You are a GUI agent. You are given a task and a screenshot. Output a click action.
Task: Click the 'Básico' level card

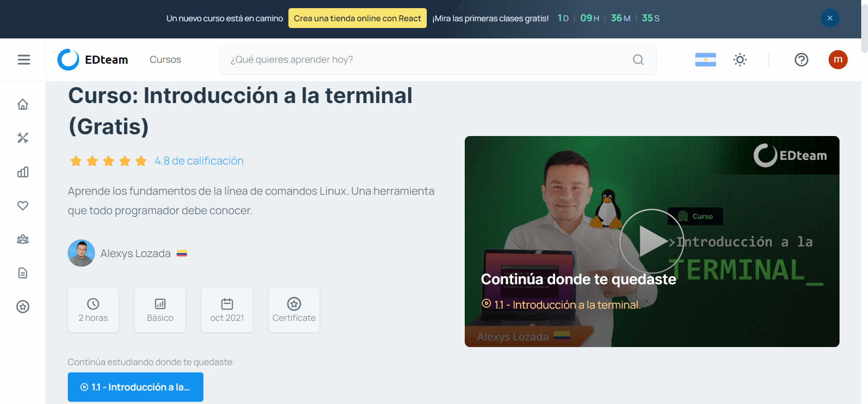coord(160,310)
